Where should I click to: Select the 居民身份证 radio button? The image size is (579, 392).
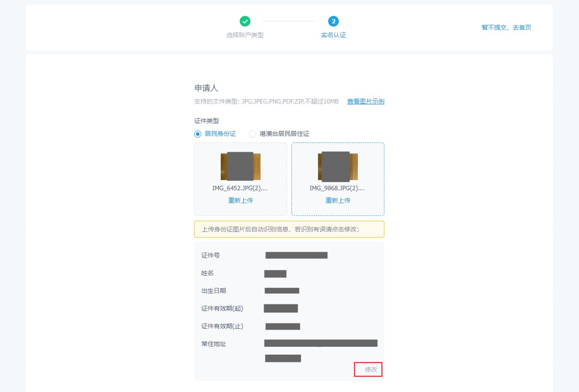198,134
